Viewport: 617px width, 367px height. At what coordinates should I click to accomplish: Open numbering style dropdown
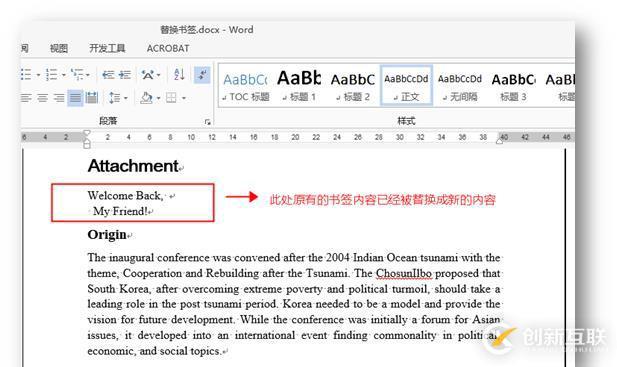(x=63, y=75)
